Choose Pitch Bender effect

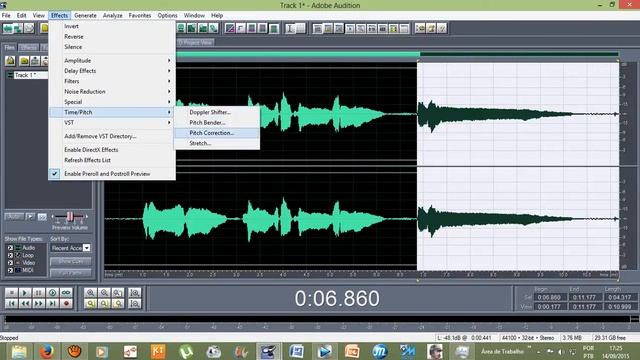pos(217,122)
